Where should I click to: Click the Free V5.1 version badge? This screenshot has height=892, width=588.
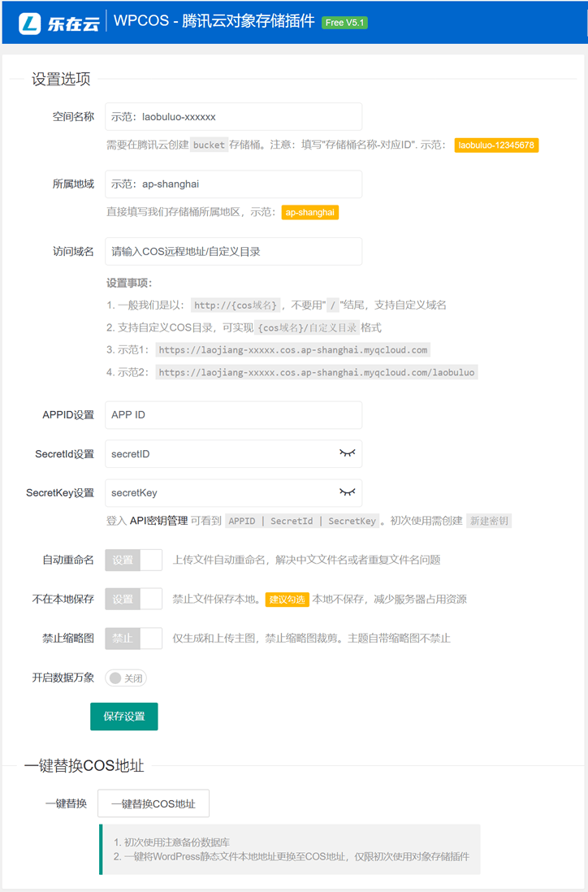point(344,23)
